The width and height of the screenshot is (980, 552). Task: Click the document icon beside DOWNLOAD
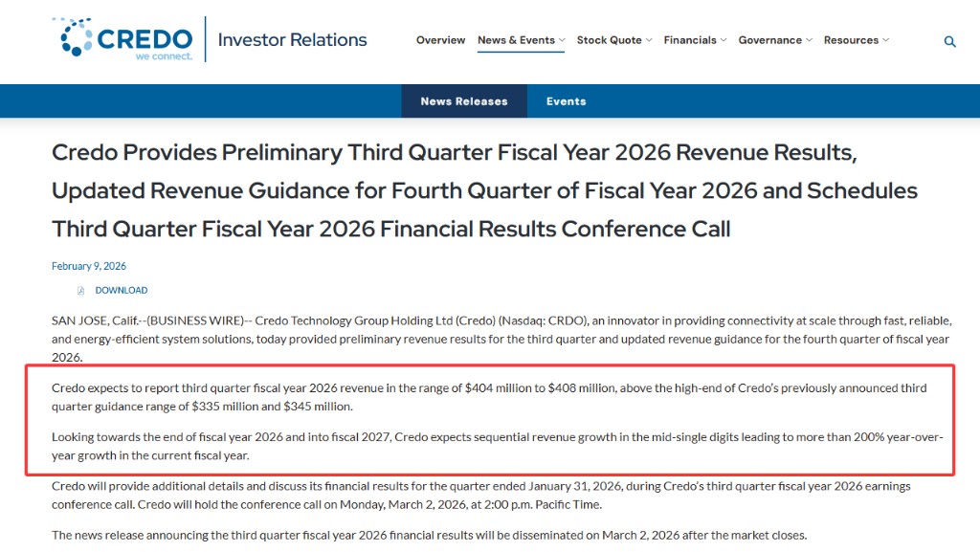tap(81, 291)
